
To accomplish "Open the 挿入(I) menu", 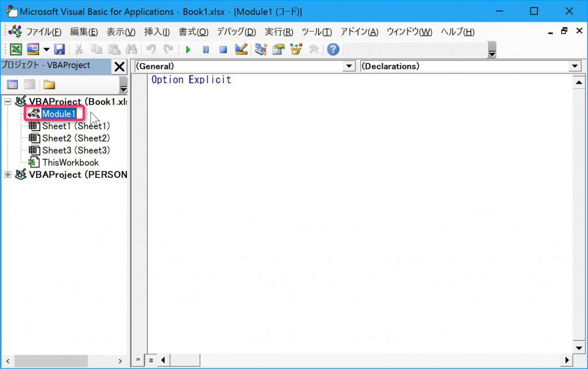I will click(x=157, y=32).
